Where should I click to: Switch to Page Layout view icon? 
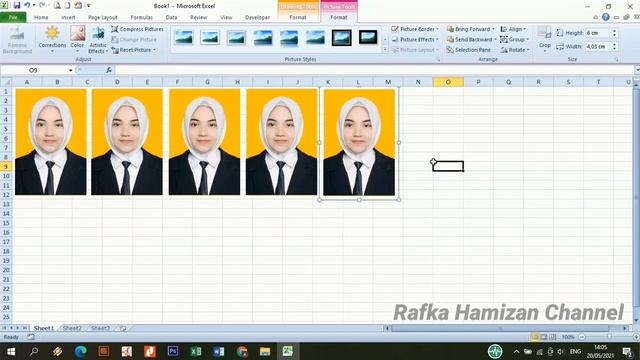pos(544,337)
